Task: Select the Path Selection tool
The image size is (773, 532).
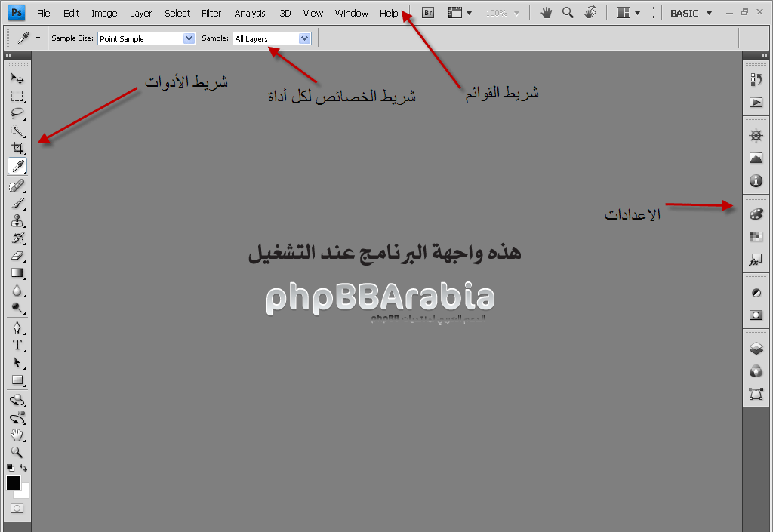Action: point(17,362)
